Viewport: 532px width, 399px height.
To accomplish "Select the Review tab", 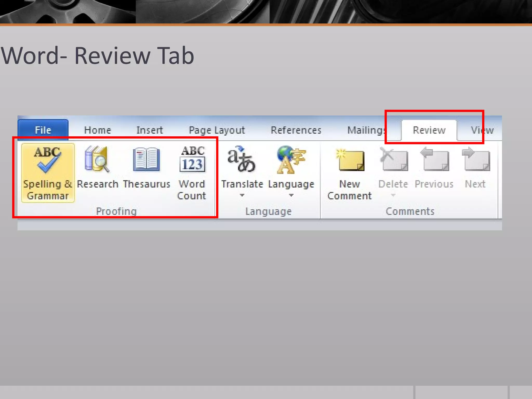I will [429, 130].
